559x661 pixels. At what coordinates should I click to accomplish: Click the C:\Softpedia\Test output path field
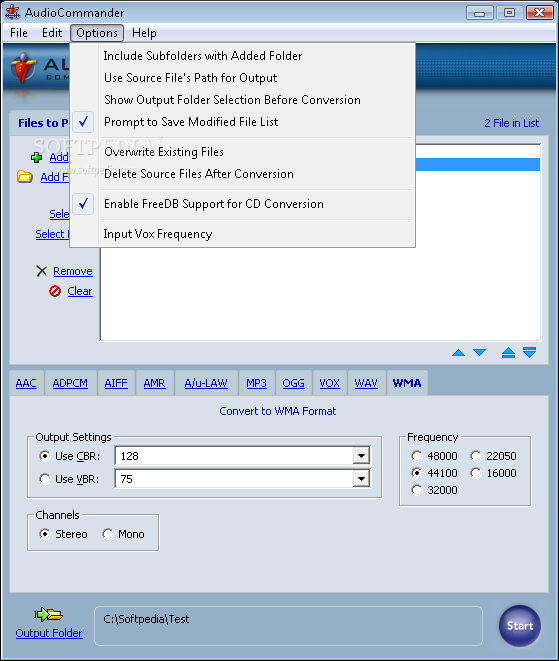[x=288, y=626]
